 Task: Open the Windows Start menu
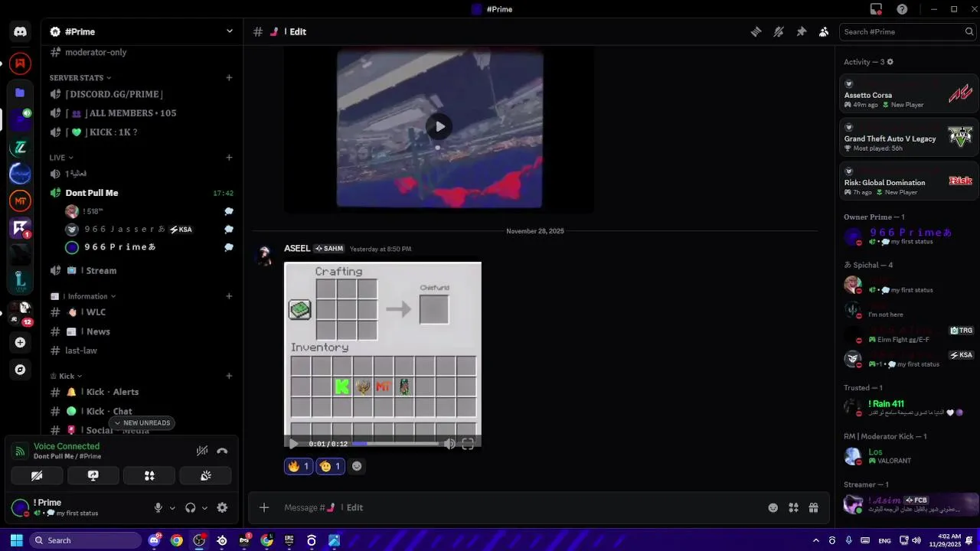(16, 540)
